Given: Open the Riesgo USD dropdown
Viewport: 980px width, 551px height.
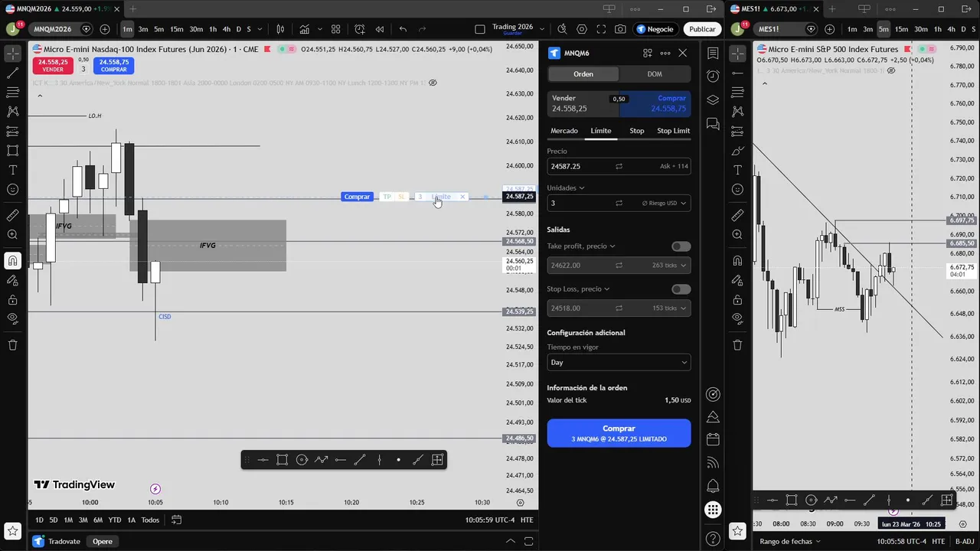Looking at the screenshot, I should pos(664,203).
